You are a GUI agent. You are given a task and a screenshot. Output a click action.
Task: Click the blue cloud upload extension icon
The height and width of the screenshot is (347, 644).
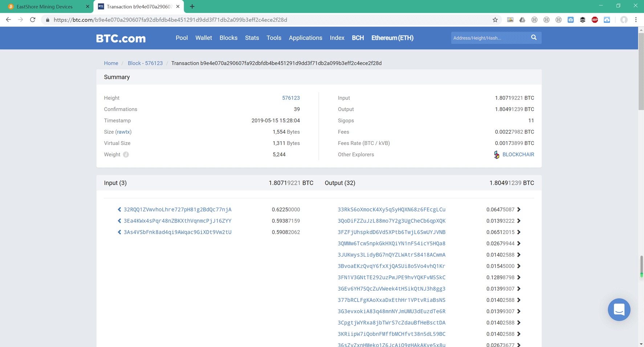pyautogui.click(x=607, y=20)
